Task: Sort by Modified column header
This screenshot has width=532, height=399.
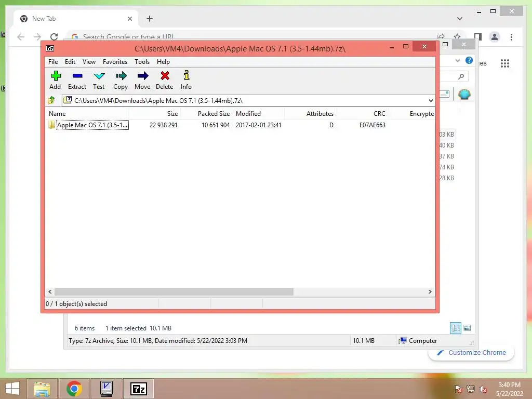Action: [x=259, y=114]
